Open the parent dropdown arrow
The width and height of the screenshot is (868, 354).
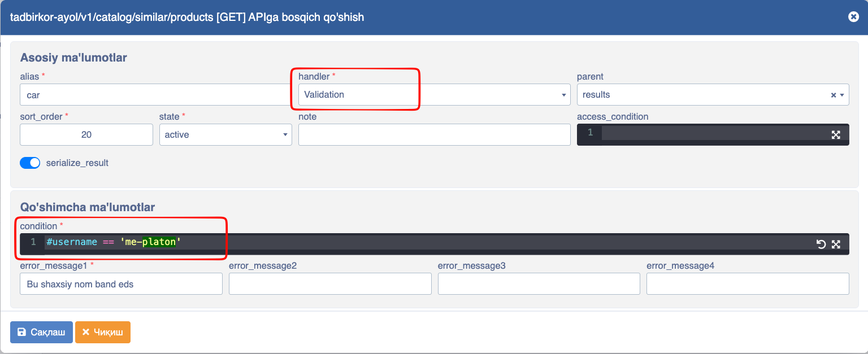pyautogui.click(x=843, y=95)
